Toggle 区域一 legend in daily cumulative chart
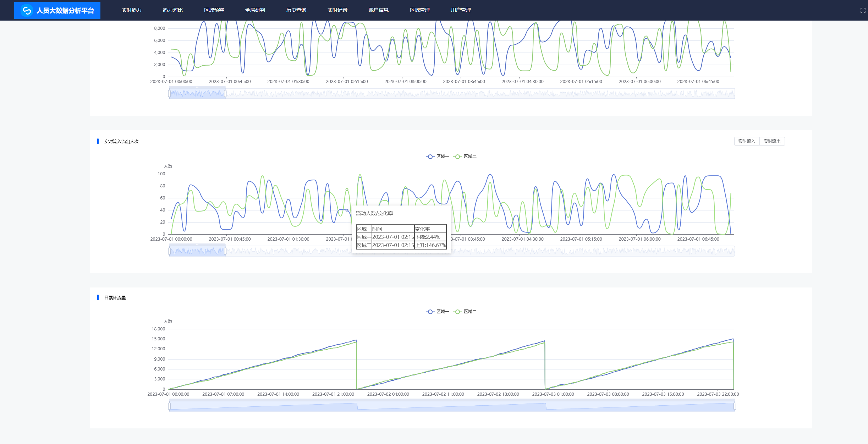Screen dimensions: 868x444 click(438, 312)
